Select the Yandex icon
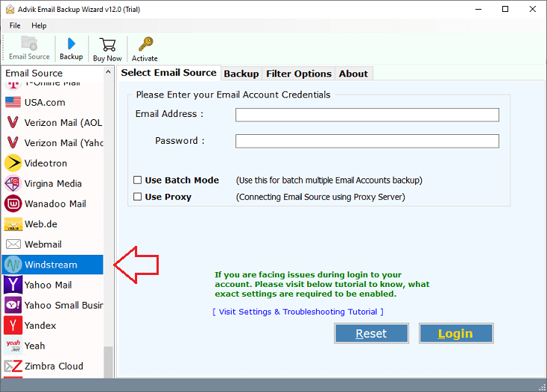Image resolution: width=547 pixels, height=392 pixels. [13, 325]
